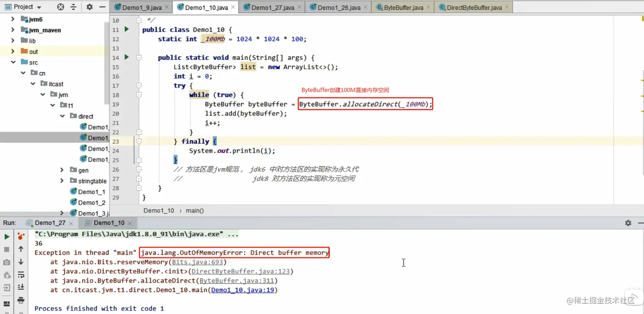
Task: Click the locate current file crosshair icon
Action: pyautogui.click(x=60, y=7)
